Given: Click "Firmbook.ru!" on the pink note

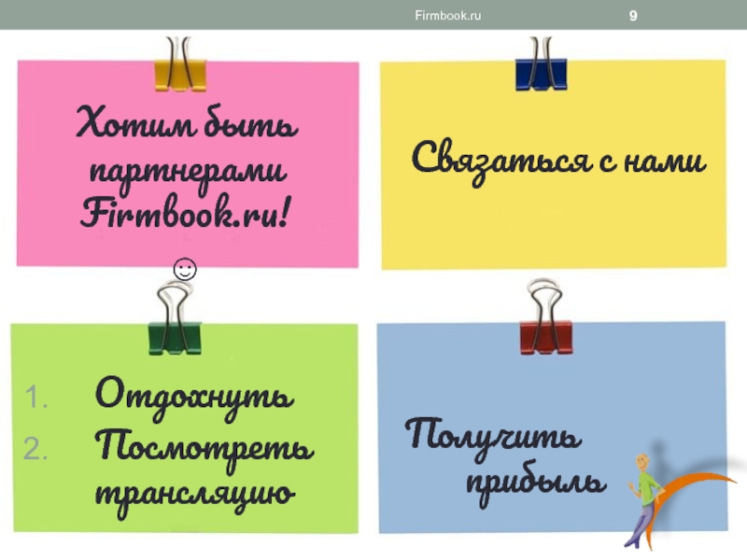Looking at the screenshot, I should 185,213.
